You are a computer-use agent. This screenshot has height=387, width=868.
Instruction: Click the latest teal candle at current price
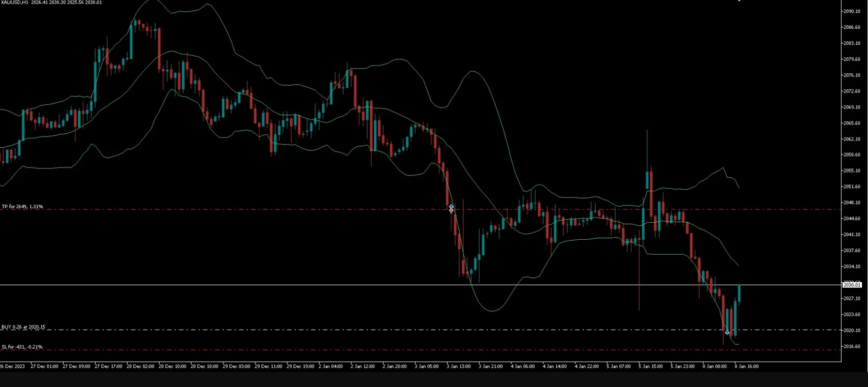click(739, 293)
